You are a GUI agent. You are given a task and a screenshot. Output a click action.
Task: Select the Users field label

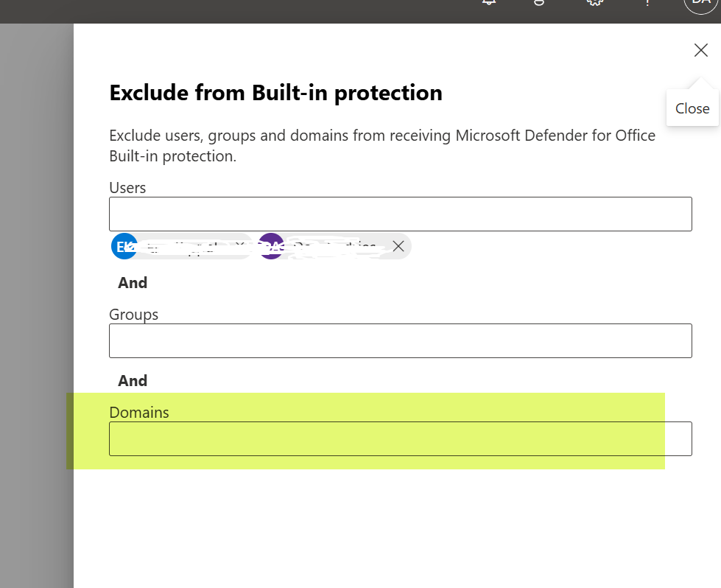pos(127,188)
